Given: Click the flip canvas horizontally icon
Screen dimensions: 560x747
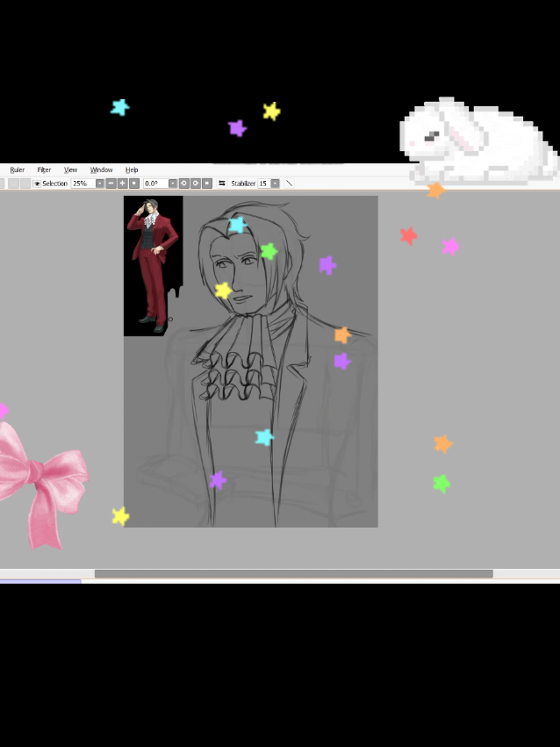Looking at the screenshot, I should [x=222, y=183].
